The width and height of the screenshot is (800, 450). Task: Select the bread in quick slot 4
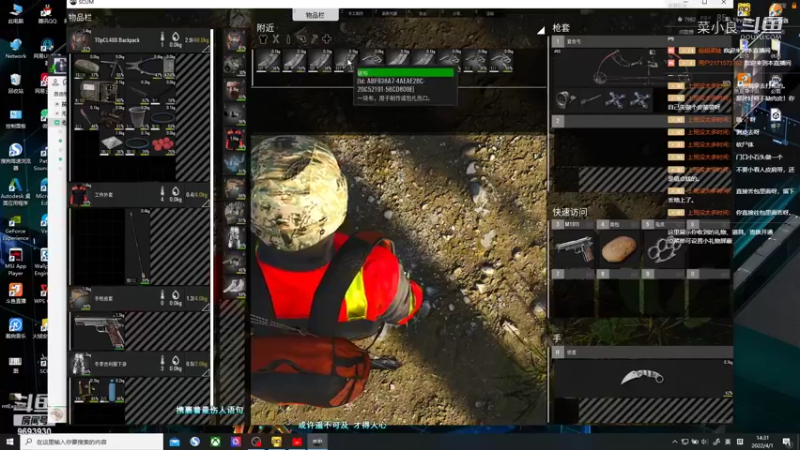618,248
